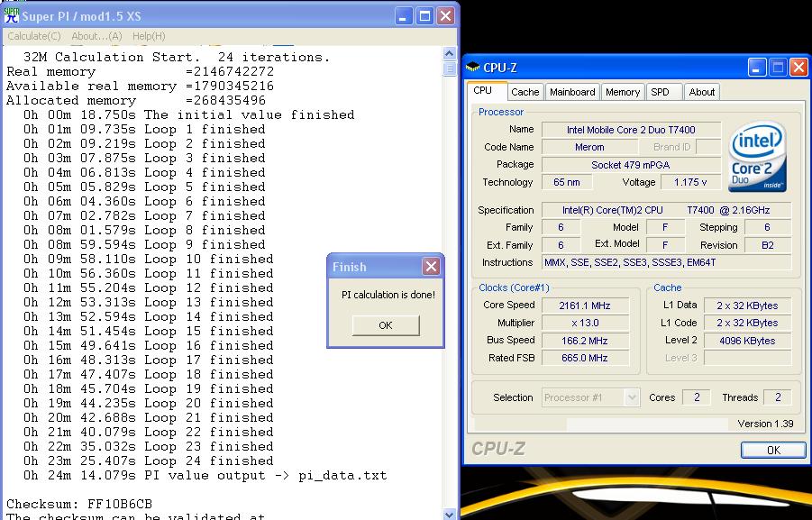Click the L1 Code value '2 x 32 KBytes'

pos(747,323)
